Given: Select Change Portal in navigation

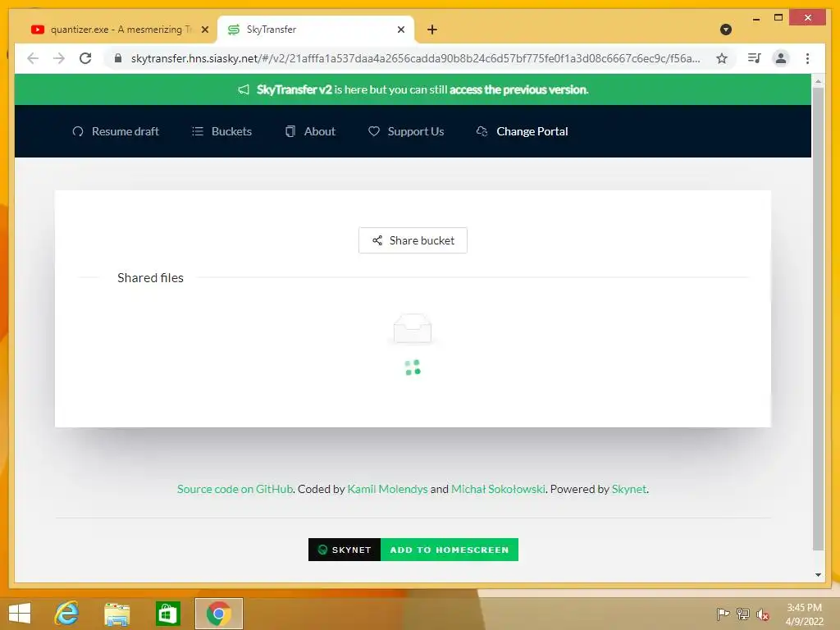Looking at the screenshot, I should click(523, 131).
